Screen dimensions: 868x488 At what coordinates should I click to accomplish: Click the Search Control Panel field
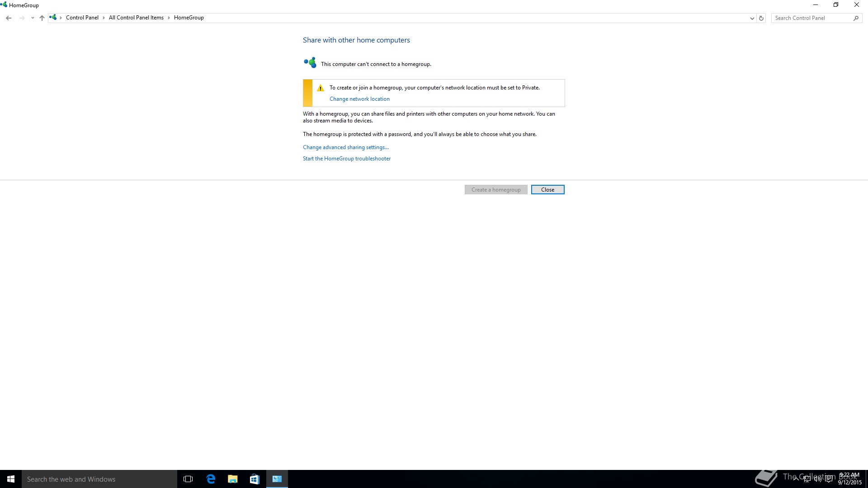coord(811,18)
